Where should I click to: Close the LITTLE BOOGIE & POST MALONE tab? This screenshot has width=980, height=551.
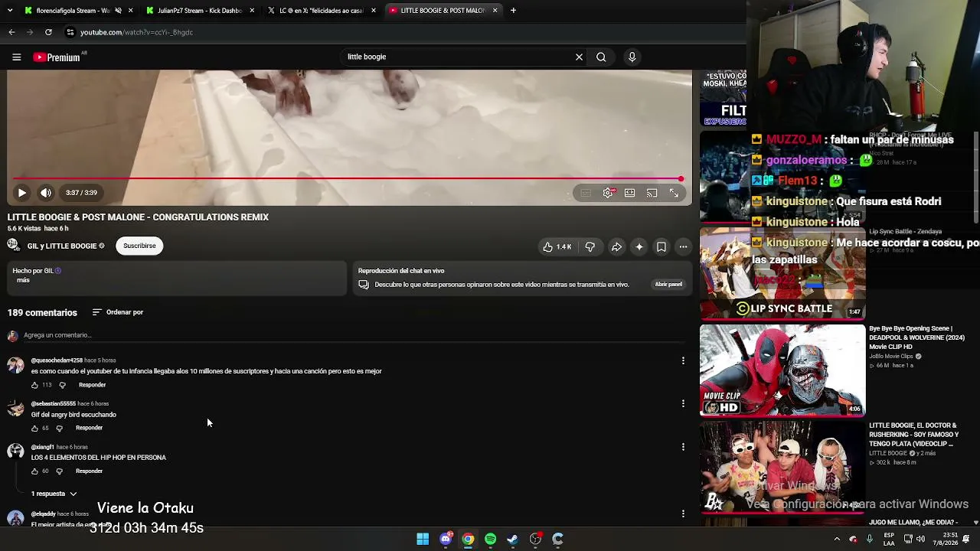495,11
